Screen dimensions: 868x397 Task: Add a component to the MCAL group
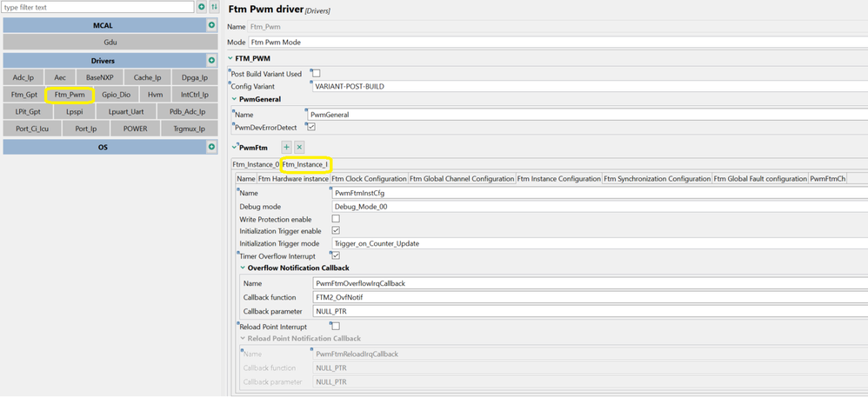(211, 25)
